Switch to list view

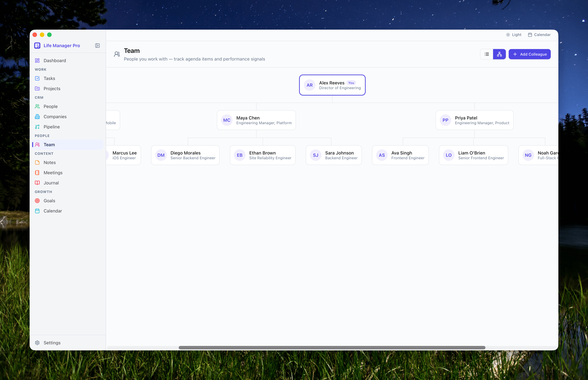tap(487, 54)
